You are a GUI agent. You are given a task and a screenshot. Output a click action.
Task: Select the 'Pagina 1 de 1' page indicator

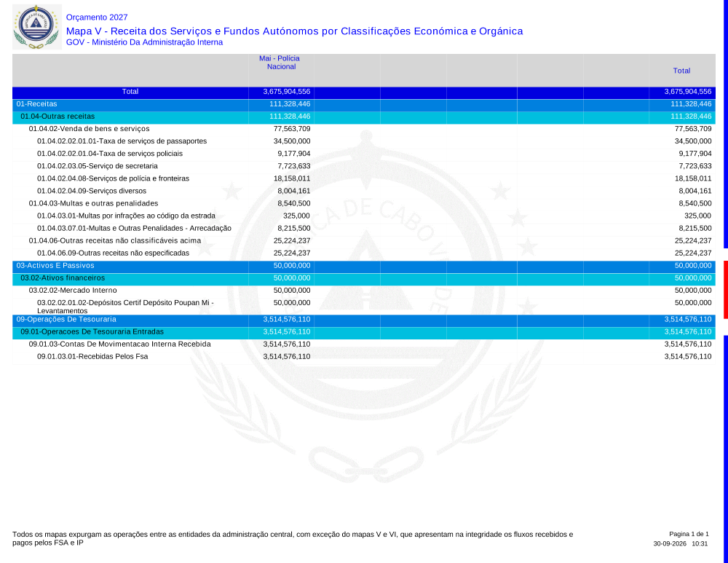[689, 534]
